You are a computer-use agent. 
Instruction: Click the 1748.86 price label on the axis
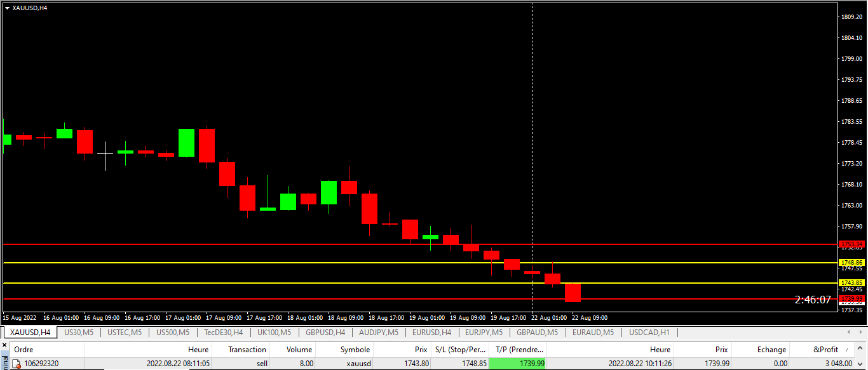(851, 261)
